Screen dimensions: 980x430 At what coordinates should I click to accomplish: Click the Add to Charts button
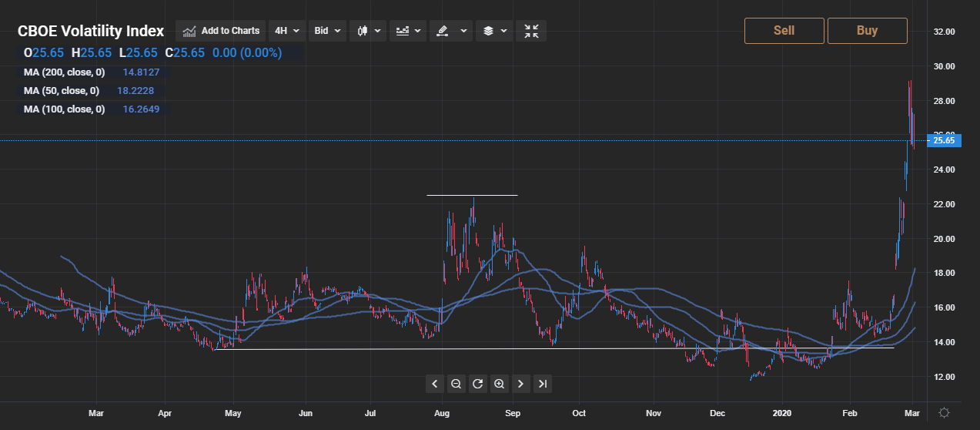tap(221, 31)
